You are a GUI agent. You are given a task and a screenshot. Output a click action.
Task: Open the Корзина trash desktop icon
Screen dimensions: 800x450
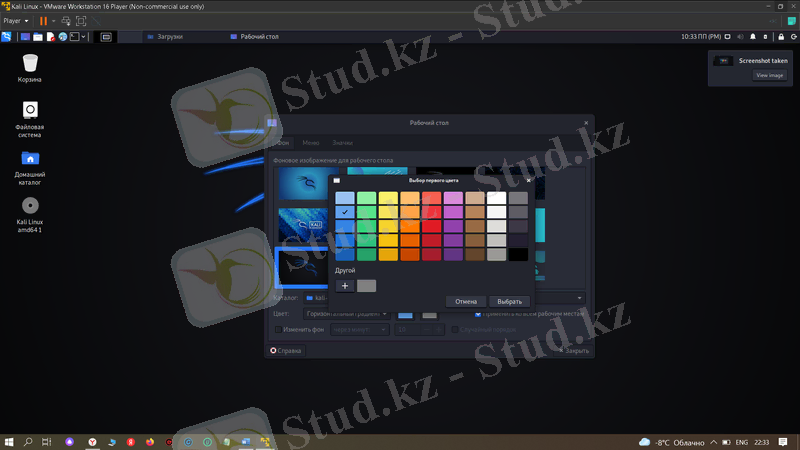pyautogui.click(x=30, y=68)
